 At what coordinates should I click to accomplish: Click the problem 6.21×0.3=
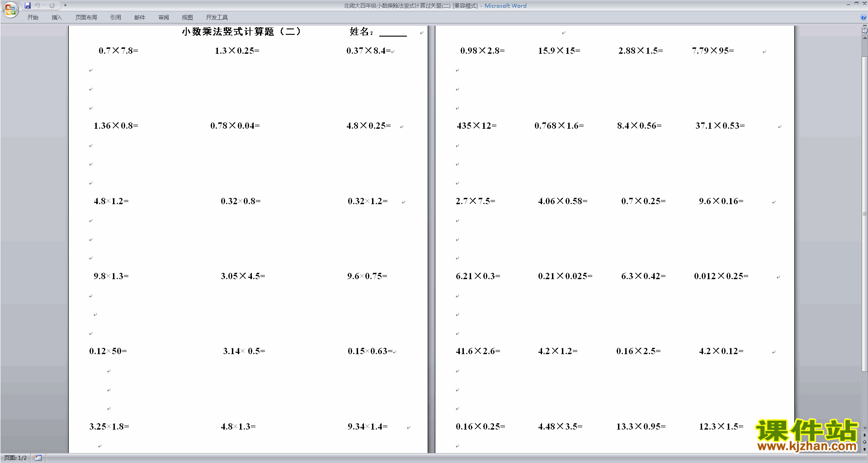pyautogui.click(x=478, y=276)
